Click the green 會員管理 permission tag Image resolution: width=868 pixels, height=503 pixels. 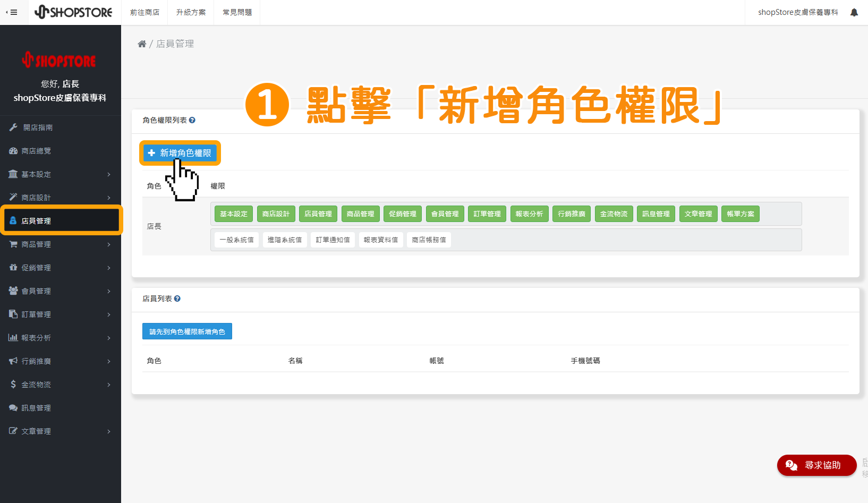point(445,214)
